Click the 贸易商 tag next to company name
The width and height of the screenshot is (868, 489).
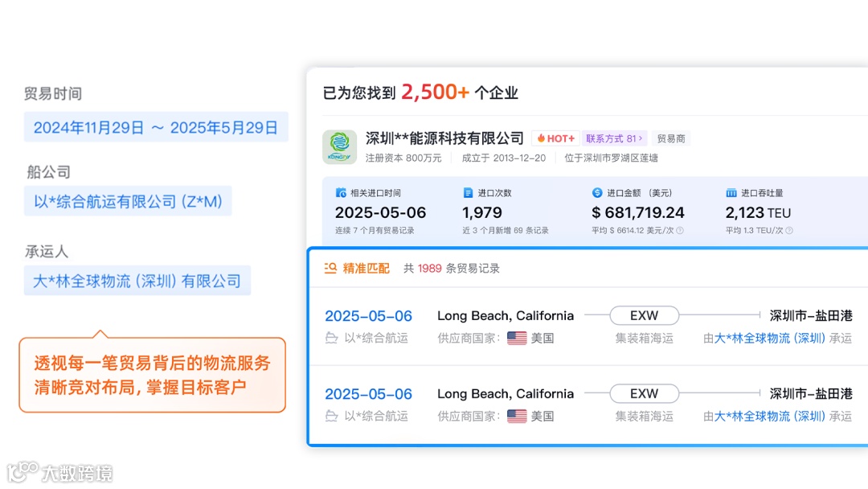(x=670, y=138)
